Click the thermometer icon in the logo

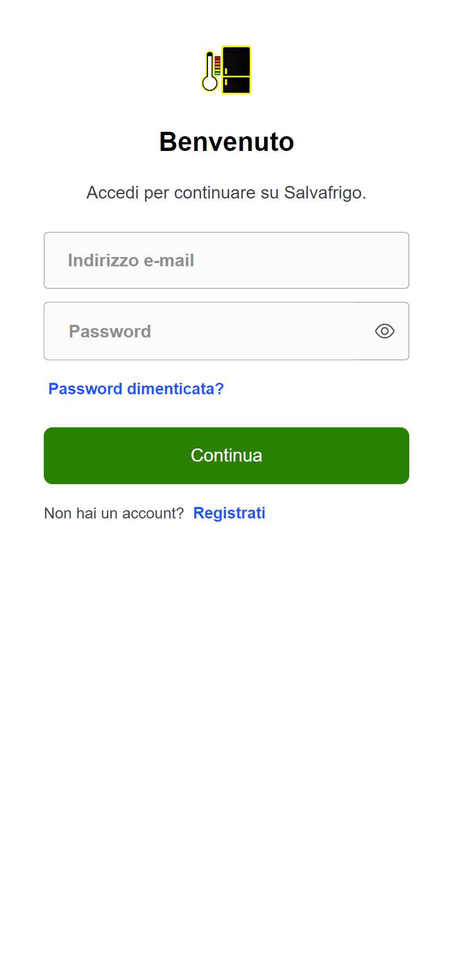pyautogui.click(x=211, y=71)
